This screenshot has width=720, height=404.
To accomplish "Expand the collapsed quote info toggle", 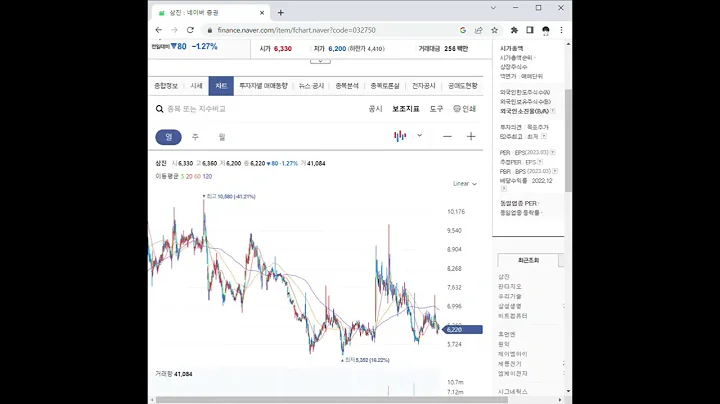I will click(320, 61).
